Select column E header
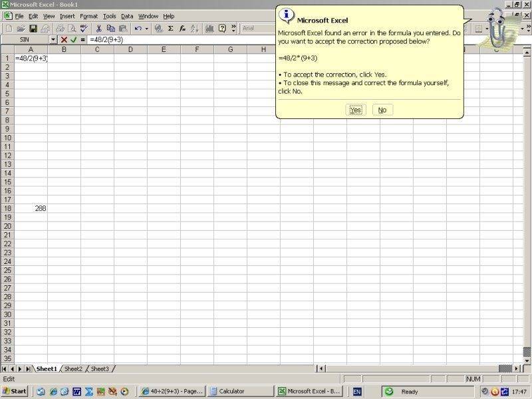The height and width of the screenshot is (399, 532). pyautogui.click(x=164, y=49)
